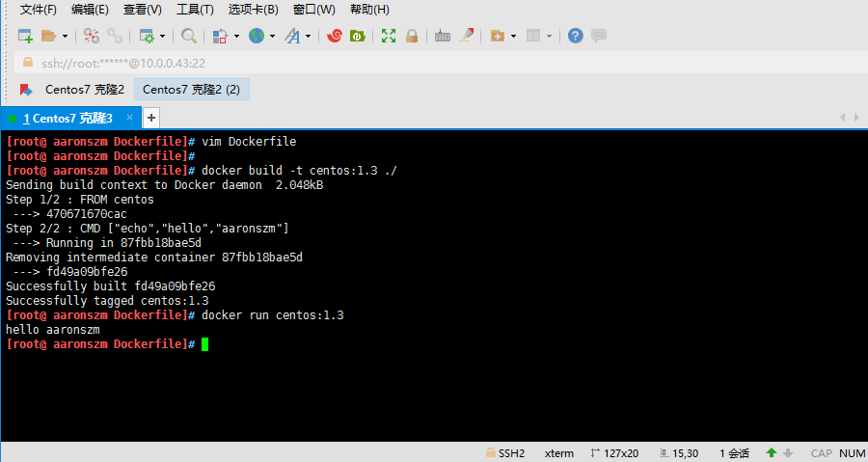Click 'Successfully tagged centos:1.3' output line
The width and height of the screenshot is (868, 462).
pos(107,300)
